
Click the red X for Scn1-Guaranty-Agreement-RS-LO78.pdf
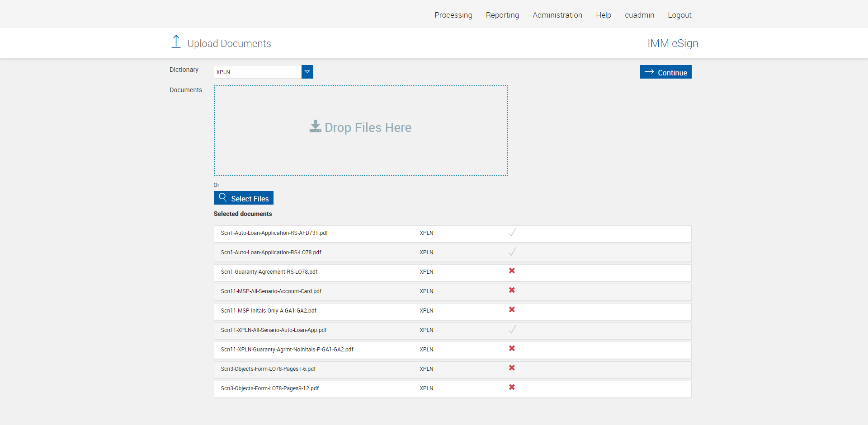coord(512,271)
